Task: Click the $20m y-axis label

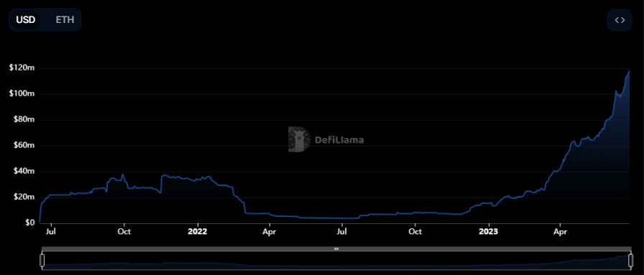Action: (24, 197)
